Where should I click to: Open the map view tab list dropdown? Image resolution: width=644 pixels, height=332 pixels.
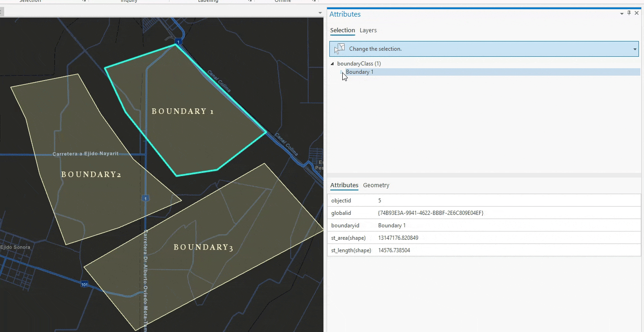[x=320, y=13]
